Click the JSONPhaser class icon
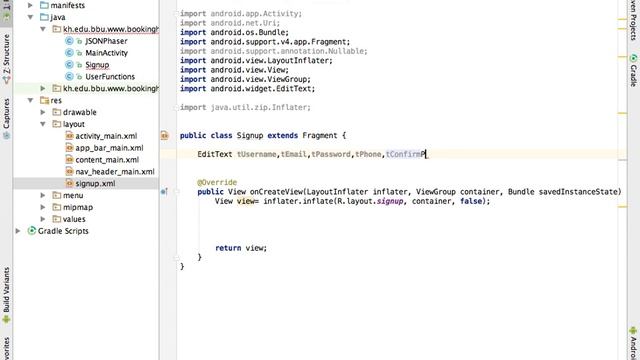Screen dimensions: 640x360 point(69,41)
